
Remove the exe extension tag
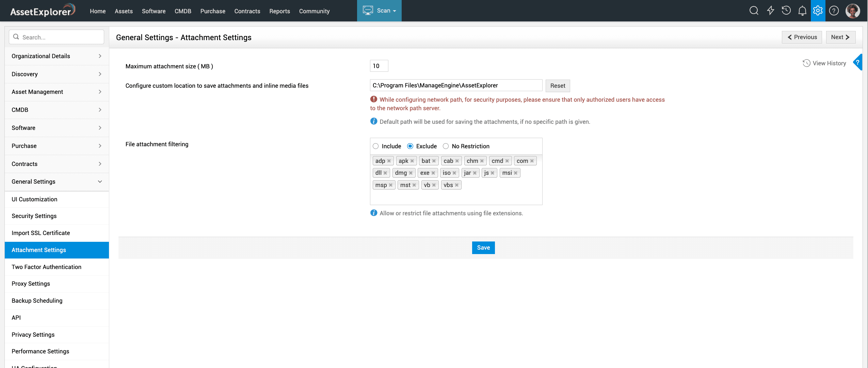pos(433,173)
